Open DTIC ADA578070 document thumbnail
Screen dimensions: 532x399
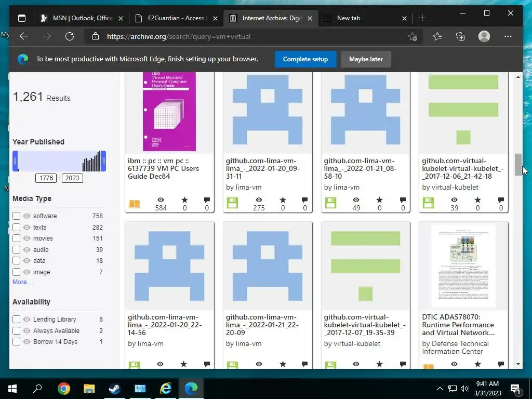tap(463, 267)
